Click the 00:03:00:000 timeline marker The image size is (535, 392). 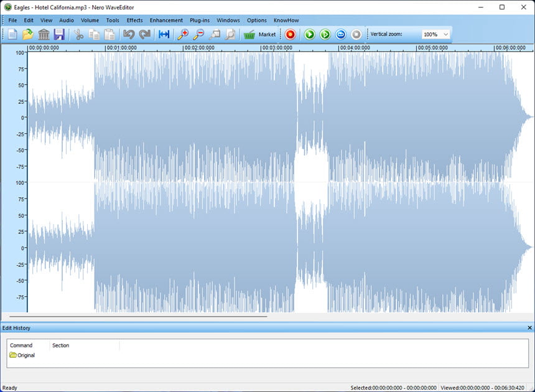point(277,48)
